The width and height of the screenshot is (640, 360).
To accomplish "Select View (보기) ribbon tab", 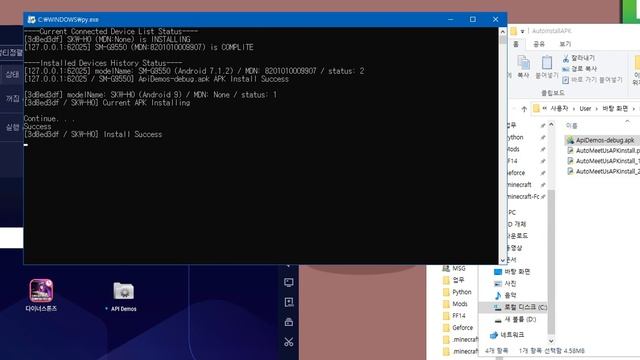I will [x=565, y=44].
